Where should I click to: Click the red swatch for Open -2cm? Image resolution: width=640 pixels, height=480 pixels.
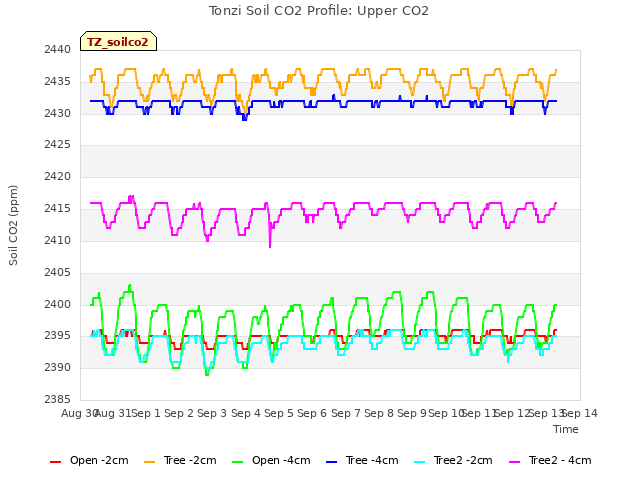click(x=56, y=462)
